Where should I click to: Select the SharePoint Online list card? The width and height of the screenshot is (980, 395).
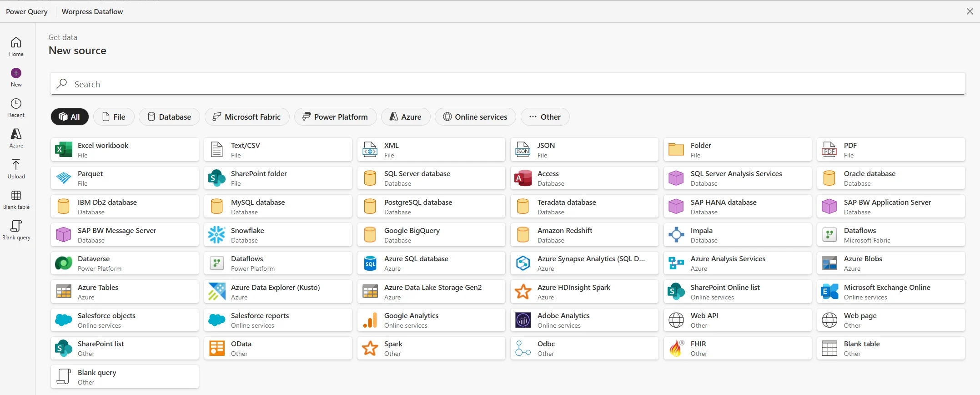pos(738,292)
